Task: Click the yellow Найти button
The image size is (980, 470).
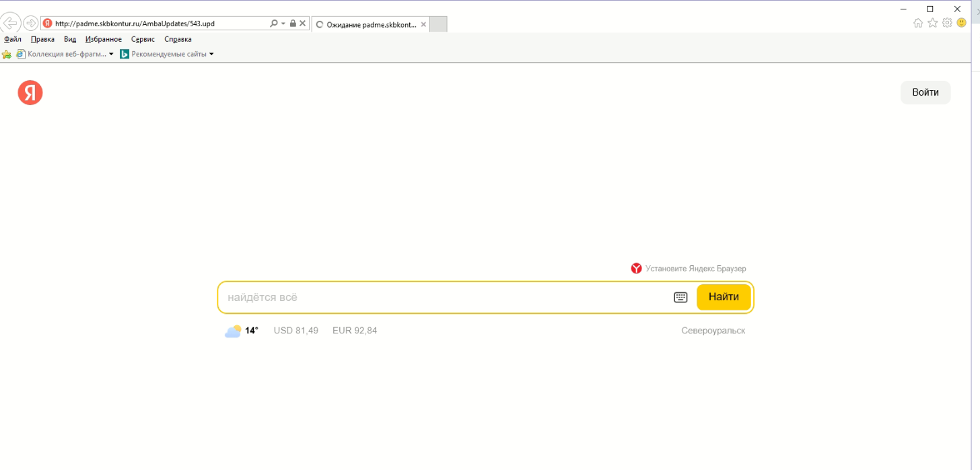Action: 724,297
